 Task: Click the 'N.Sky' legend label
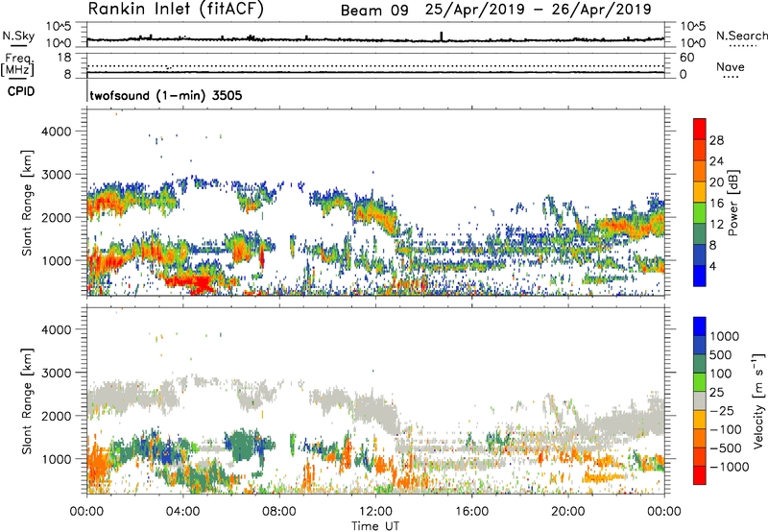(18, 36)
